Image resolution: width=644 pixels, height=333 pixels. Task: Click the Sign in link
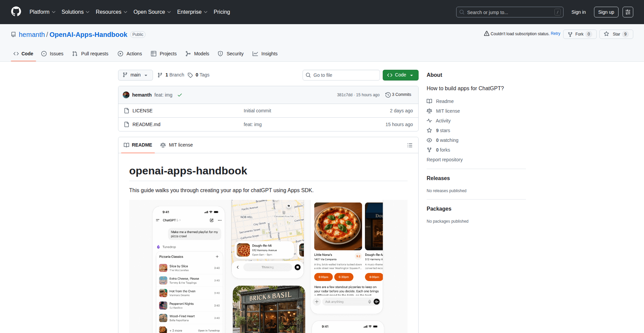point(579,12)
